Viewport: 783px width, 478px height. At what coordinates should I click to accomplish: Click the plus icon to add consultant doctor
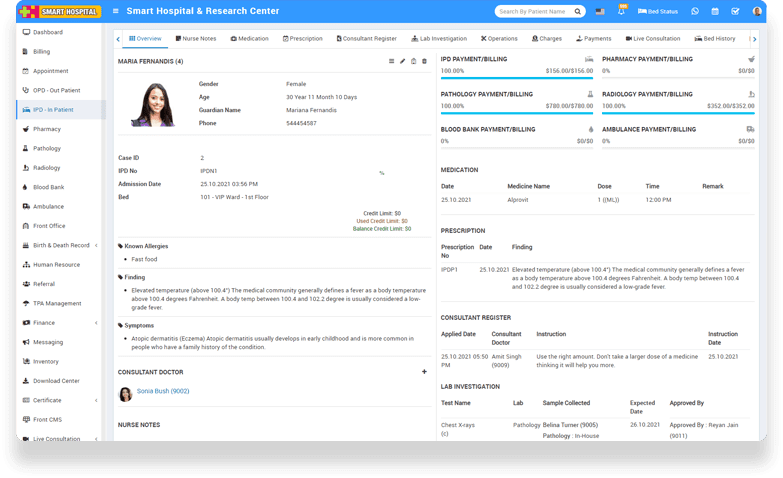424,372
